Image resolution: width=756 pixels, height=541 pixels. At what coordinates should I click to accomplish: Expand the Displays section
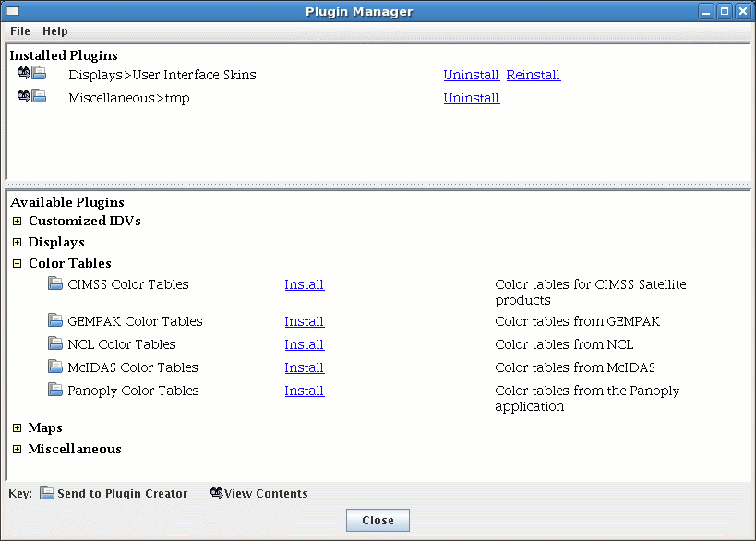tap(17, 242)
